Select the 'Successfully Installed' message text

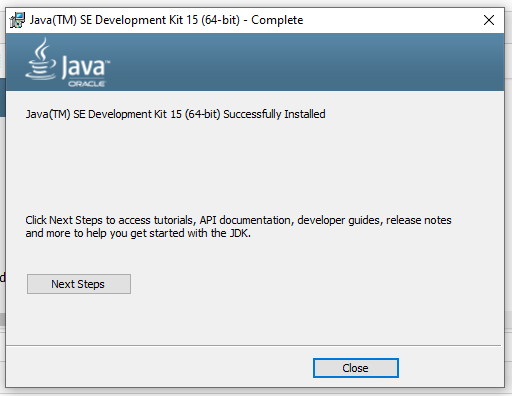click(x=175, y=114)
